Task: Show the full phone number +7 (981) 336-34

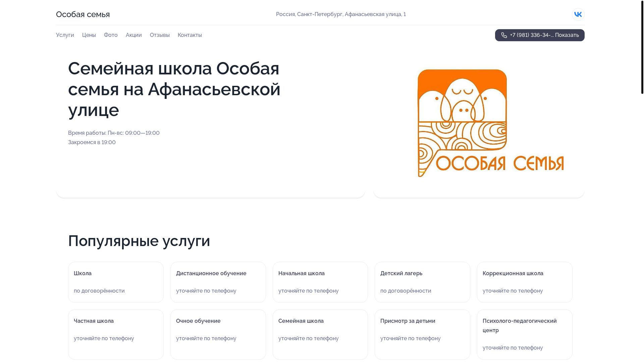Action: coord(540,35)
